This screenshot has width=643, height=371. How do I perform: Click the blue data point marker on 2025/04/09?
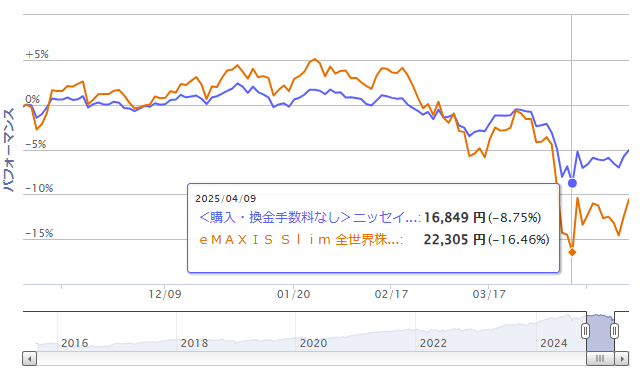[572, 183]
